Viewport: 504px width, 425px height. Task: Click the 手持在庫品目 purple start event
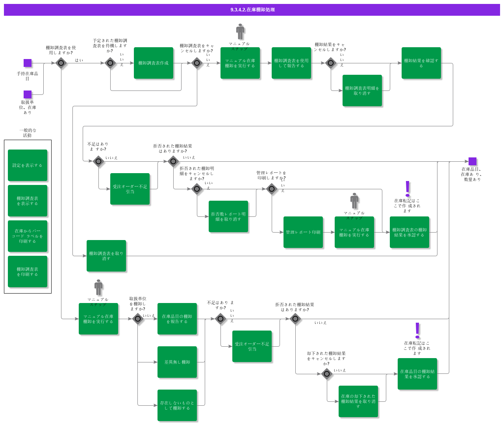pyautogui.click(x=28, y=63)
